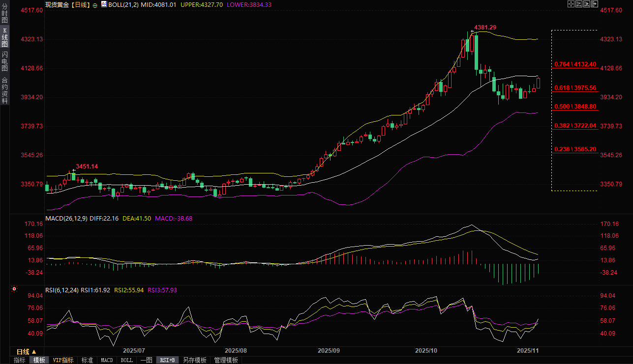Screen dimensions: 633x364
Task: Click the crosshair cursor icon at top right
Action: (571, 4)
